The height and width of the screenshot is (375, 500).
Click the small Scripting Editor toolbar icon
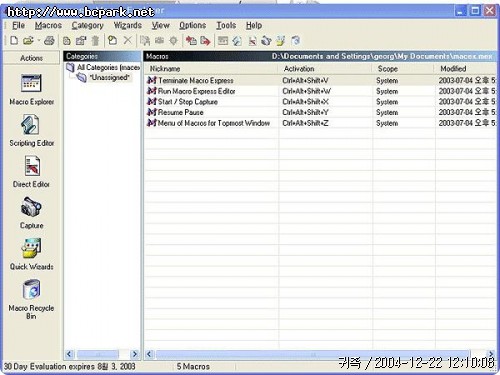(237, 41)
